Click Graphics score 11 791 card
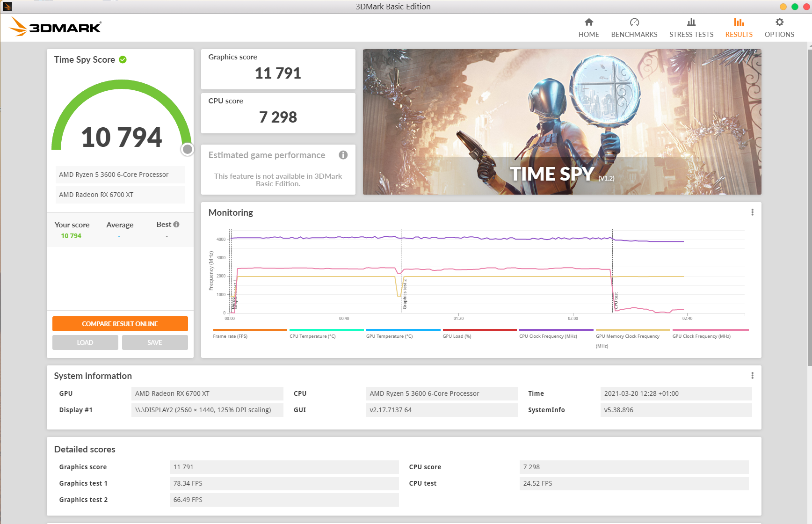 click(x=278, y=69)
